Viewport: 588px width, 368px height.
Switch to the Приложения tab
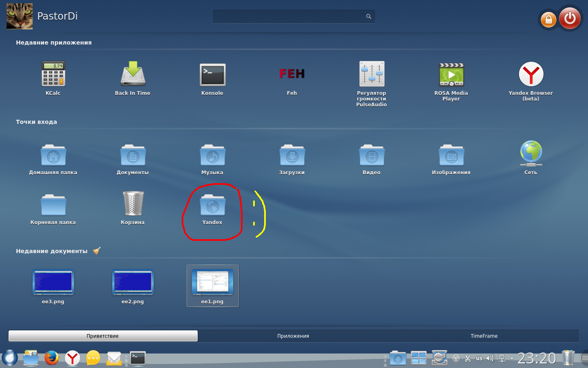point(293,336)
